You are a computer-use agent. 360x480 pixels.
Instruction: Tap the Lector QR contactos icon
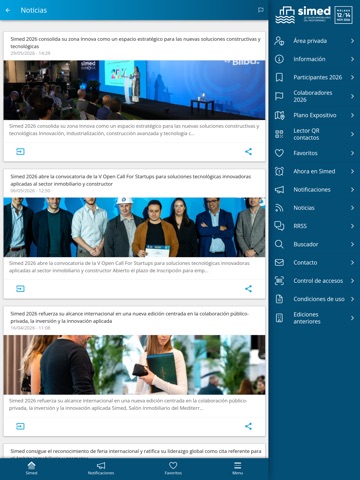coord(279,134)
